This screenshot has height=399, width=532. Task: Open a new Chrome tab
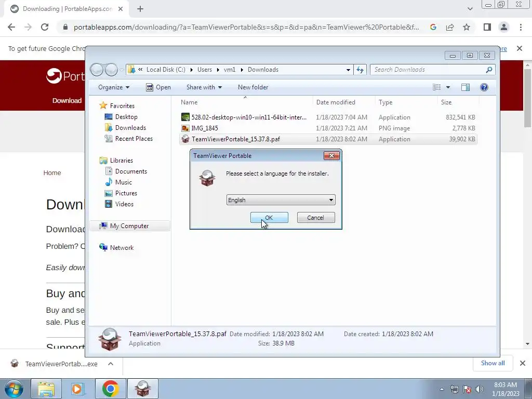point(140,9)
